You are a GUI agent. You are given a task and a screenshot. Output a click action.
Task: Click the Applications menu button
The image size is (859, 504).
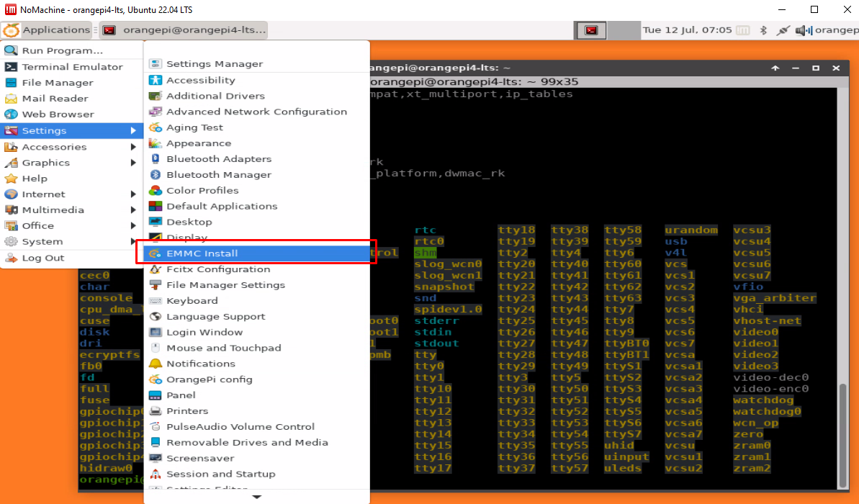[x=46, y=30]
